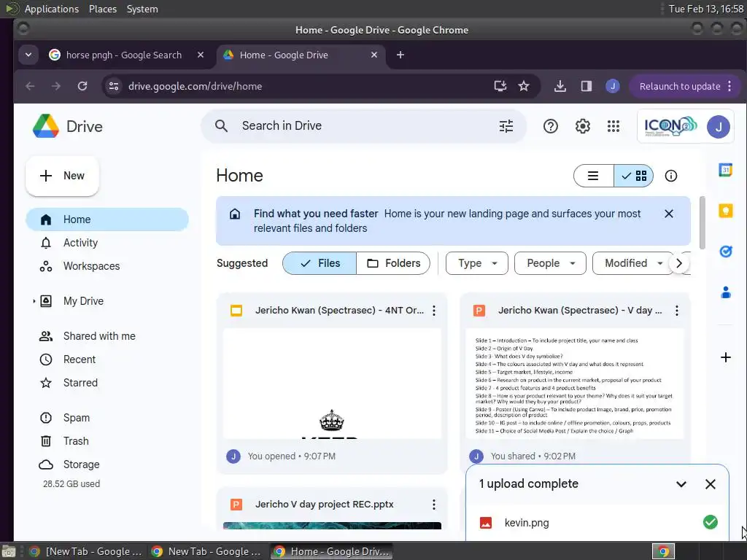Open Google Keep side panel
The height and width of the screenshot is (560, 747).
tap(725, 211)
